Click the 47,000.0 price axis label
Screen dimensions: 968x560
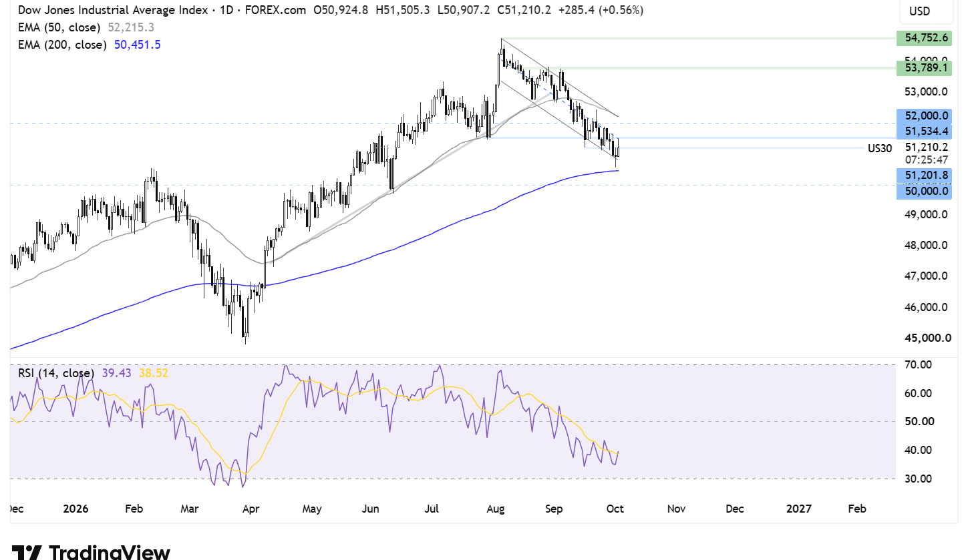925,276
